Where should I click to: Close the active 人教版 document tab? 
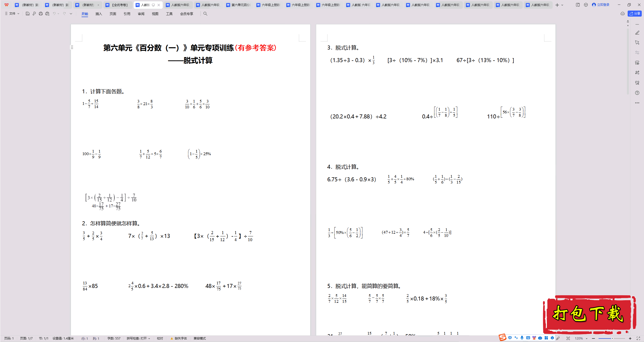pos(159,5)
